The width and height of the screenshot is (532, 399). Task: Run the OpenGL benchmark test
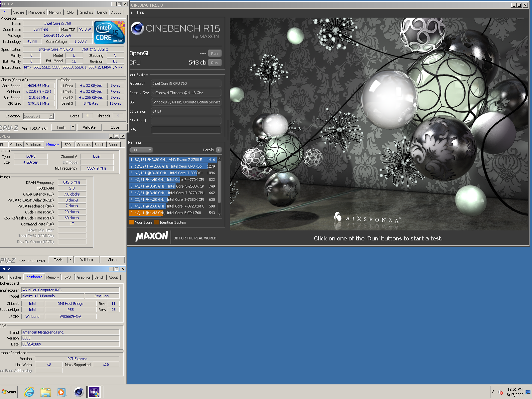(214, 54)
